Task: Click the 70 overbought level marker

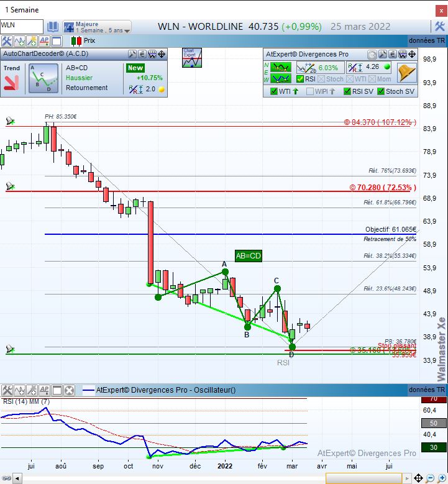Action: coord(434,399)
